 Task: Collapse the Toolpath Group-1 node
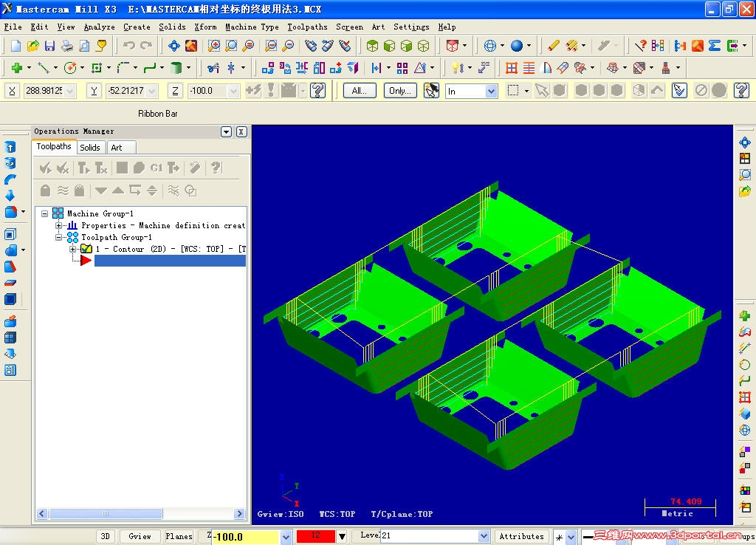click(x=58, y=237)
